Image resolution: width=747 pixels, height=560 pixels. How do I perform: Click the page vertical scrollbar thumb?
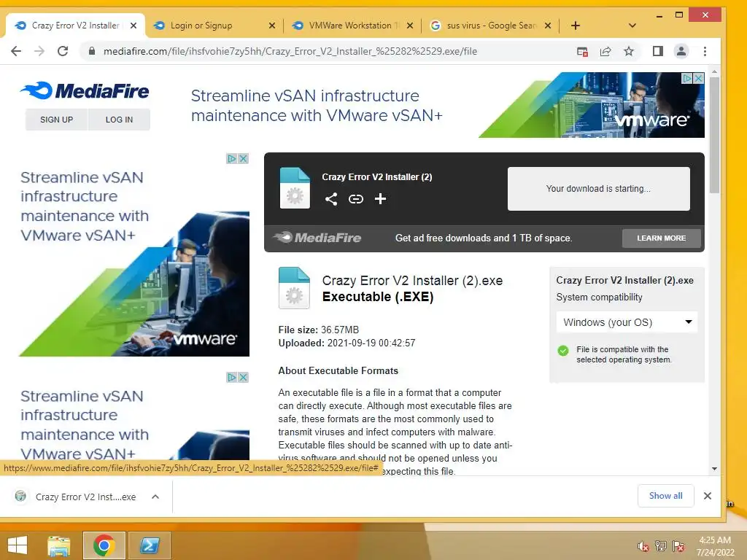click(714, 135)
